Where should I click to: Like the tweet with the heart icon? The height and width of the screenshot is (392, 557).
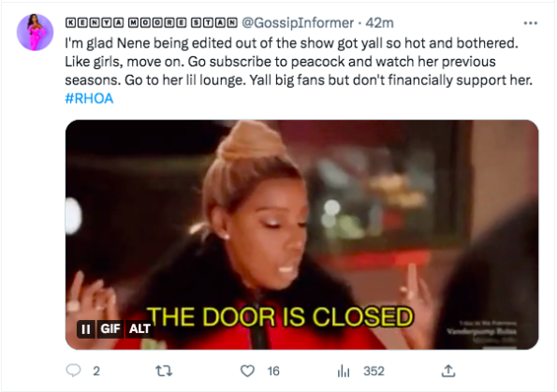pos(247,371)
